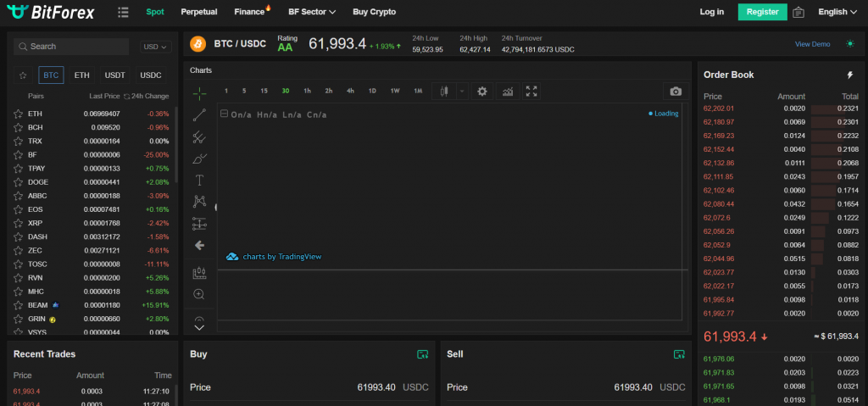Select the prediction and measurement tool

199,224
